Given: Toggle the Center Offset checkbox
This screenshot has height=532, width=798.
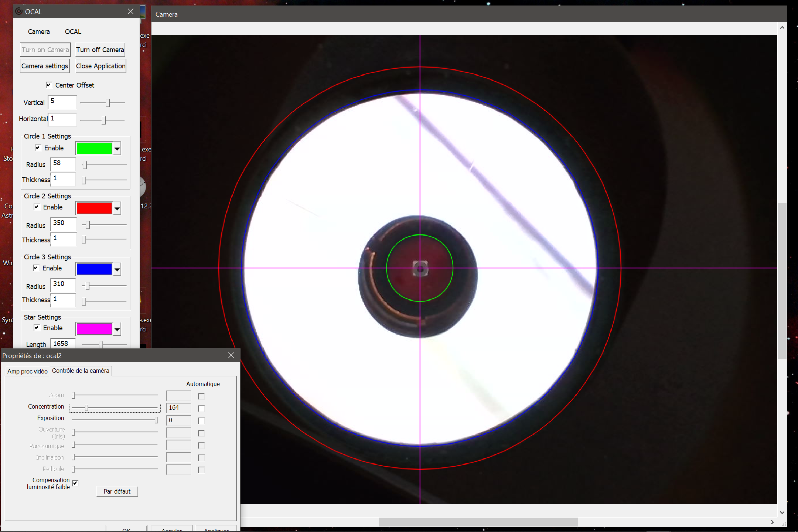Looking at the screenshot, I should [x=49, y=85].
